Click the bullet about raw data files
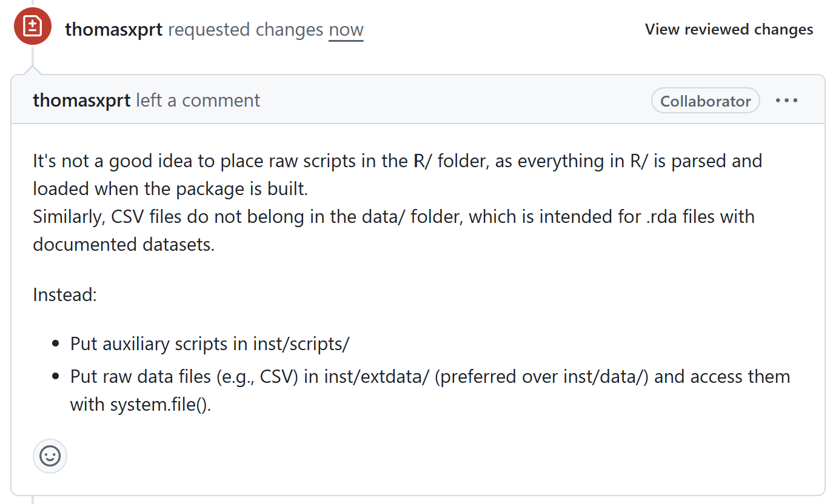833x504 pixels. [430, 376]
